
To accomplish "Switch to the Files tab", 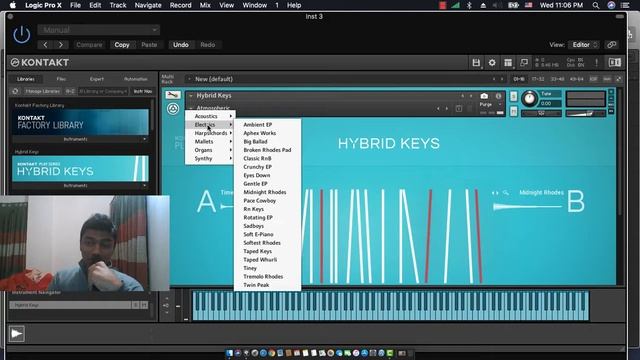I will (x=61, y=79).
